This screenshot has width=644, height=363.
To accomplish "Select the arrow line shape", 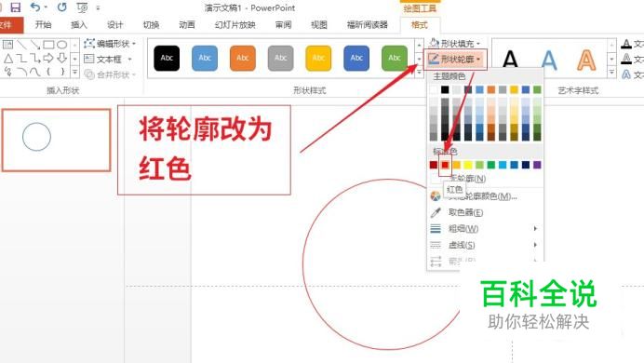I will pos(35,45).
